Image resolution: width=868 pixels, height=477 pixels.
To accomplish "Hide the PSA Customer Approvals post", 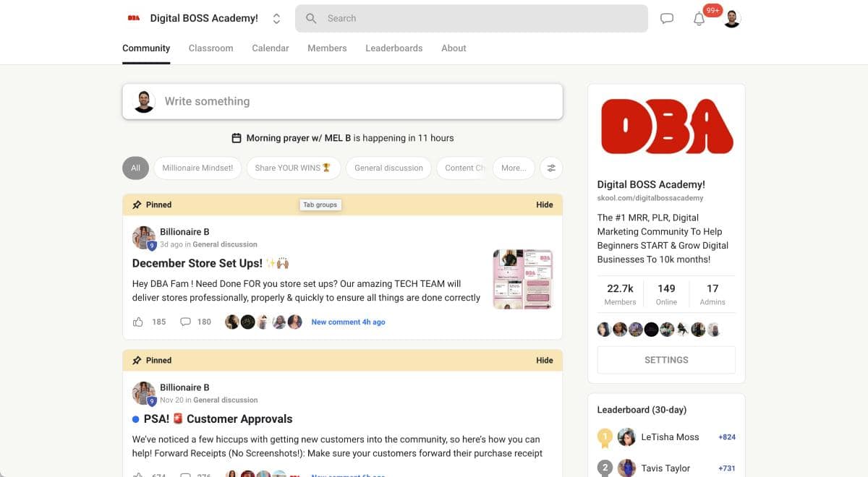I will pos(544,360).
